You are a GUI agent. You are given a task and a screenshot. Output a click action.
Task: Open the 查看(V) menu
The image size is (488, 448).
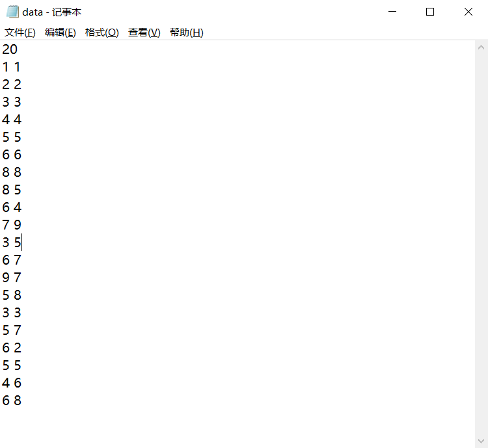click(144, 33)
